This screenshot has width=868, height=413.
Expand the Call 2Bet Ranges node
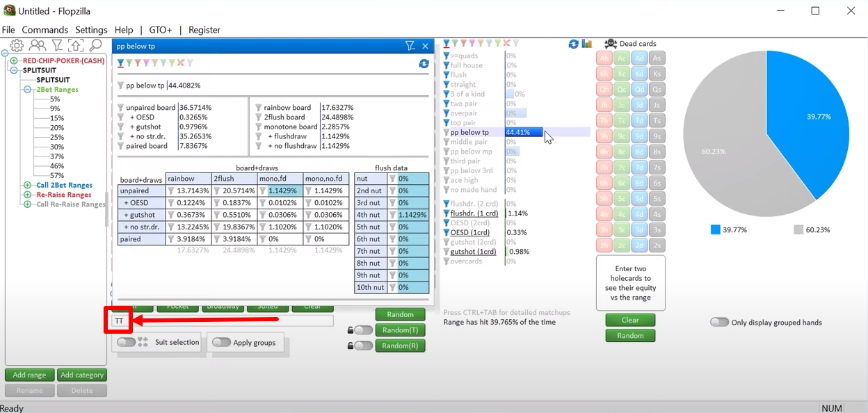tap(28, 186)
